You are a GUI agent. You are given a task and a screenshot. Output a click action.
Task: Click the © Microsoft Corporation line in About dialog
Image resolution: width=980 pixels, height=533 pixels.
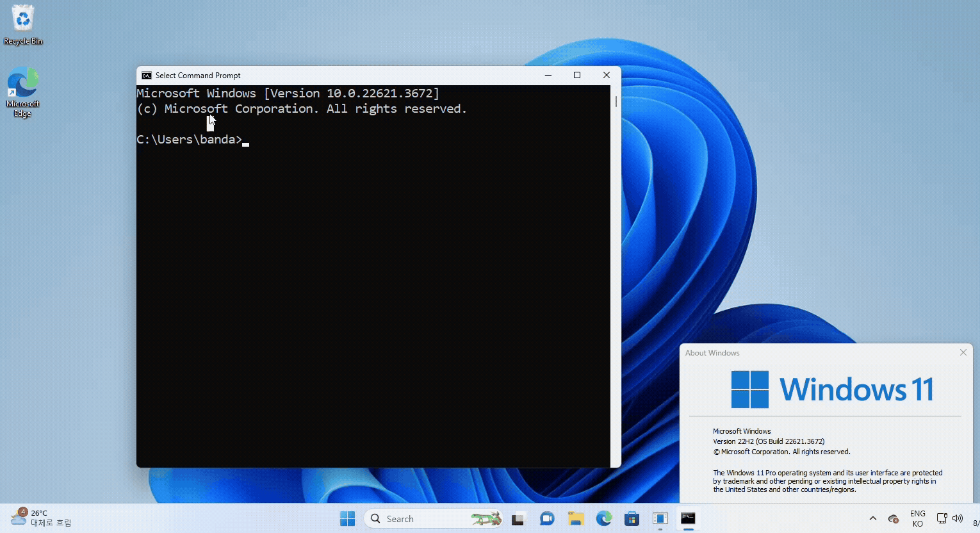coord(781,452)
